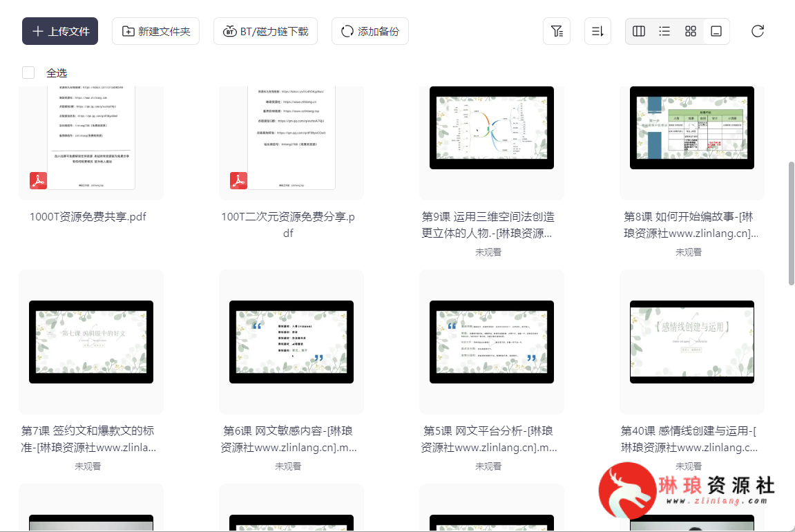Create a folder with 新建文件夹
The image size is (795, 532).
[155, 32]
